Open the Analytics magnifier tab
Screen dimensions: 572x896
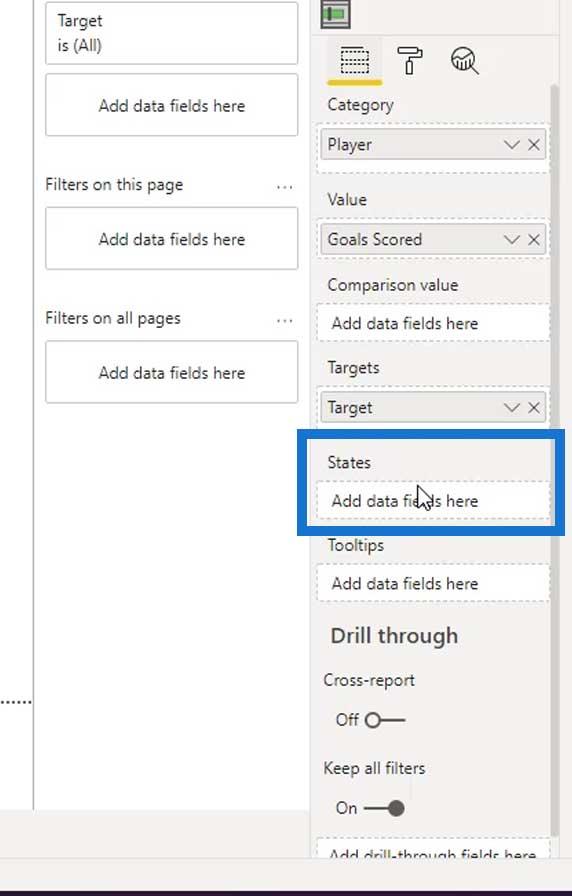(465, 61)
